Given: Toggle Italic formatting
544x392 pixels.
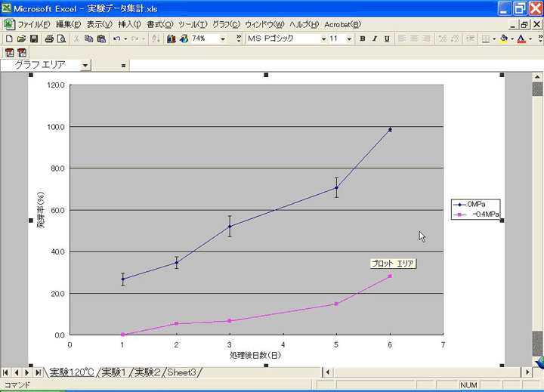Looking at the screenshot, I should point(375,39).
